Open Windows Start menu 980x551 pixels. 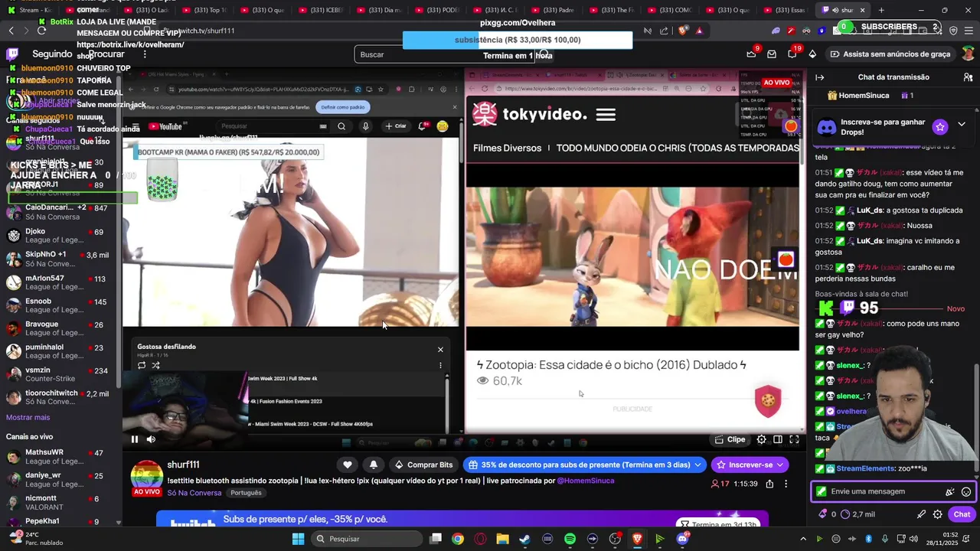click(298, 539)
